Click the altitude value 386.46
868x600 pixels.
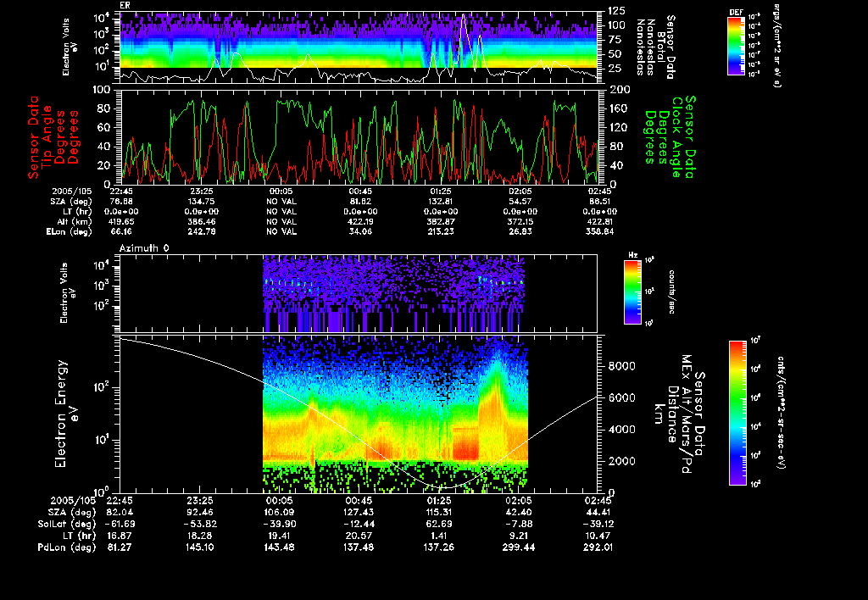click(x=201, y=222)
